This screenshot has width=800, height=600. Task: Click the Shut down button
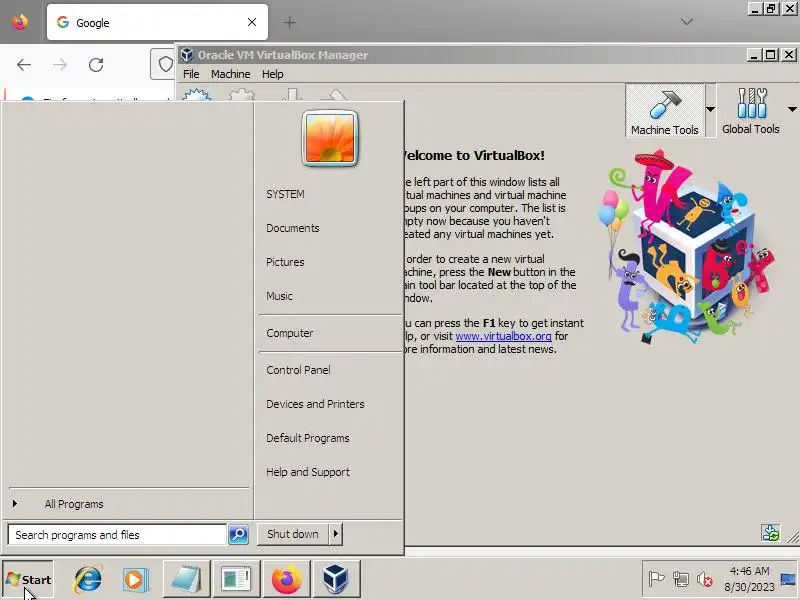pos(293,534)
